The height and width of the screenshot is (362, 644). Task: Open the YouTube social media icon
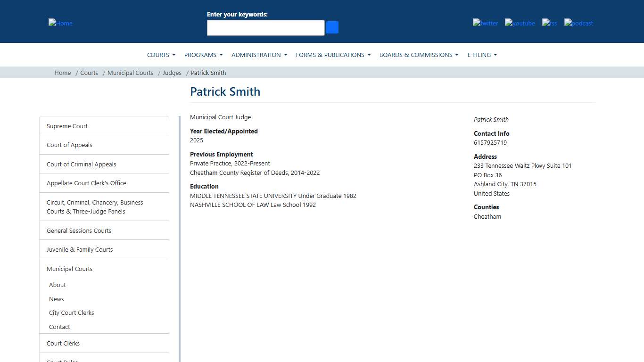pos(520,23)
